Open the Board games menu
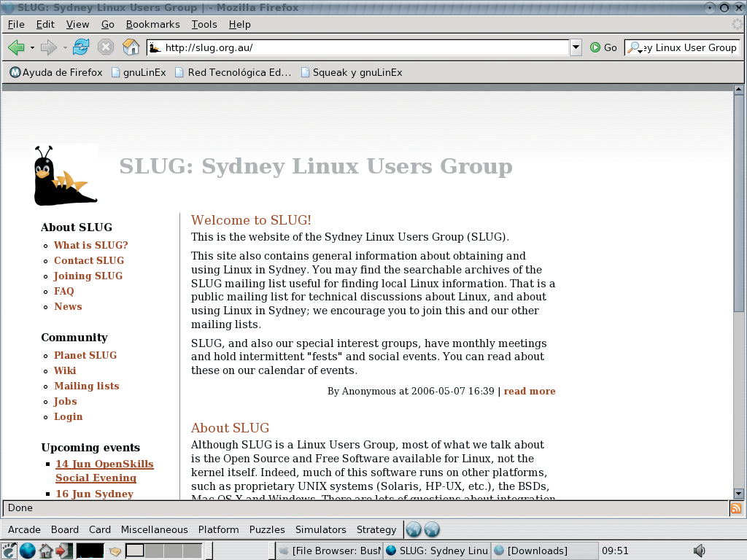 (x=65, y=529)
